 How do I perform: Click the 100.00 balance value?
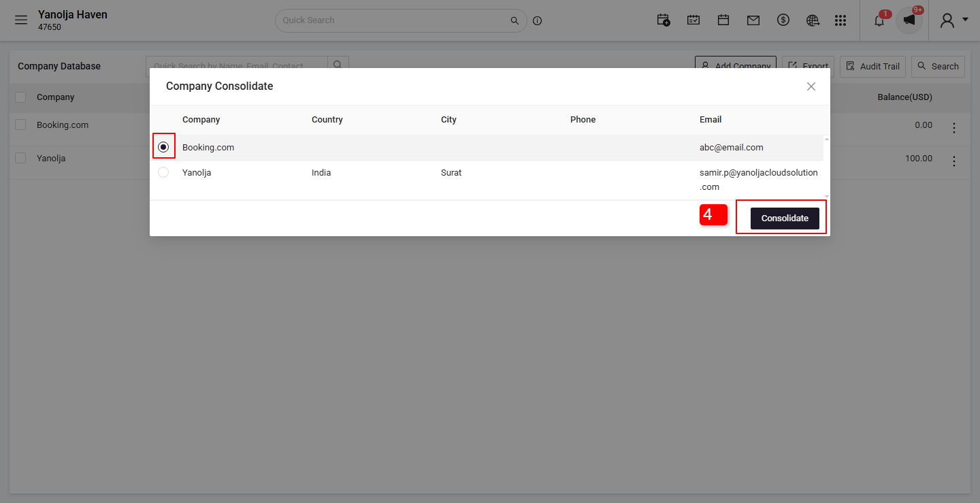[x=919, y=158]
